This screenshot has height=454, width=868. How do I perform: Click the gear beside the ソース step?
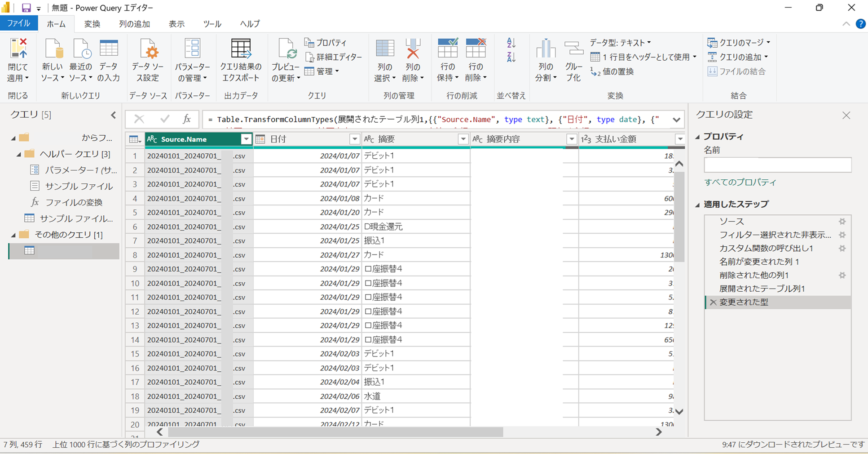pyautogui.click(x=842, y=221)
